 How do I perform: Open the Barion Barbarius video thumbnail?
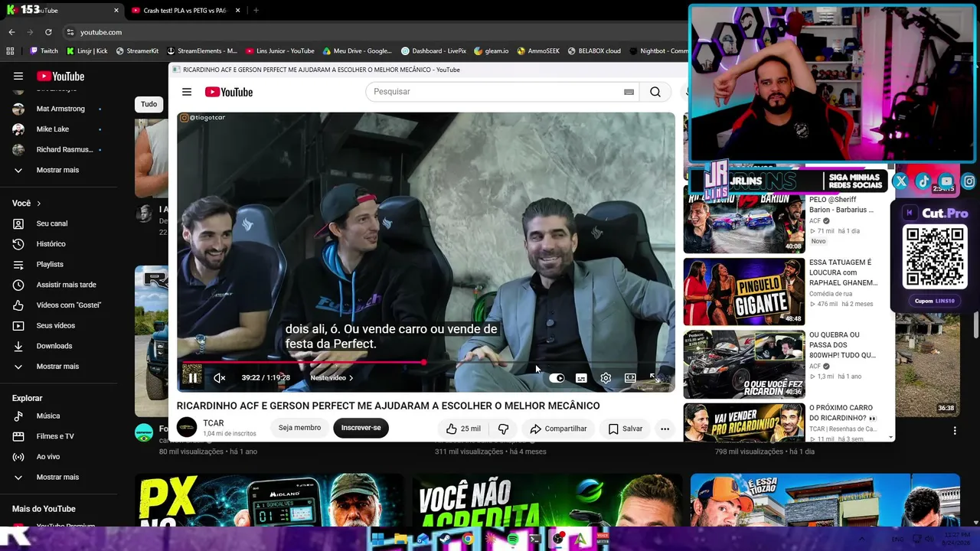743,220
